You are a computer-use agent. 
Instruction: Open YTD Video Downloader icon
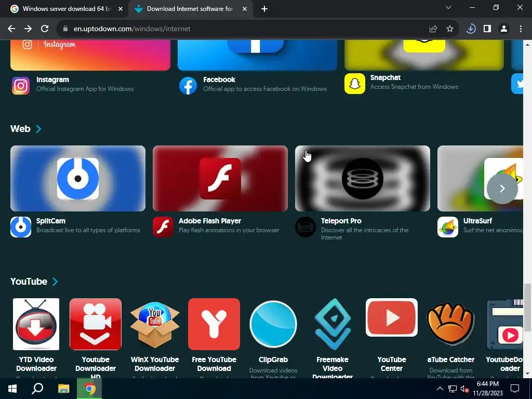pyautogui.click(x=36, y=324)
